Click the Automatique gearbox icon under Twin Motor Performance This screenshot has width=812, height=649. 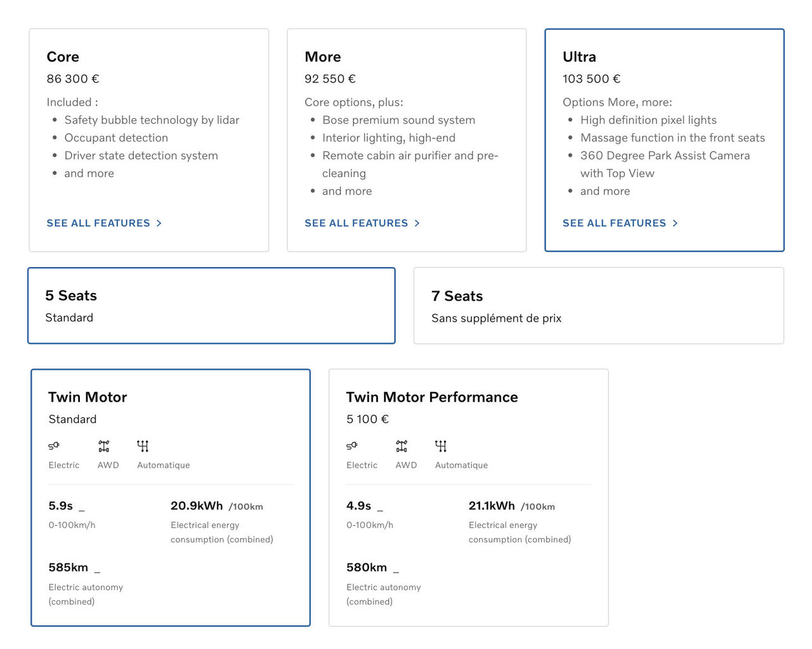point(441,446)
